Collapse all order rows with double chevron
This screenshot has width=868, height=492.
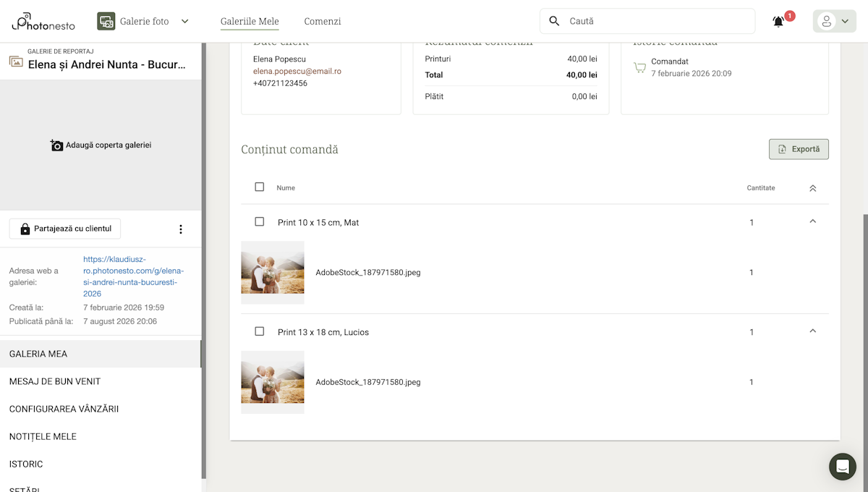click(x=812, y=188)
